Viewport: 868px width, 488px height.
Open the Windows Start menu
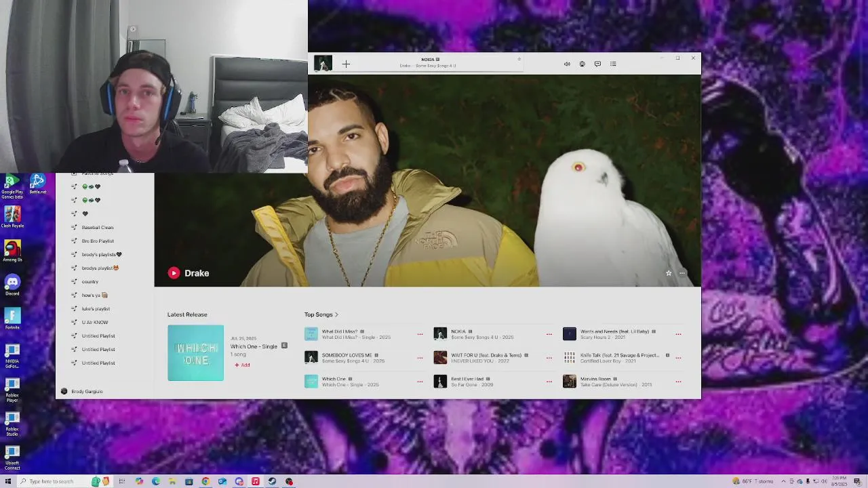8,482
